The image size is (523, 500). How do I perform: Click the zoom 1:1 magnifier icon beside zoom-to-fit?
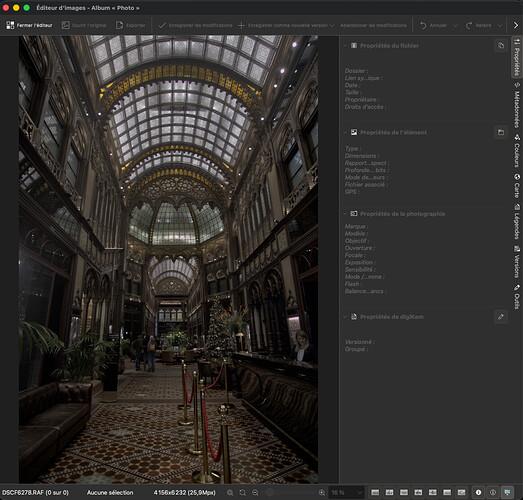point(242,492)
